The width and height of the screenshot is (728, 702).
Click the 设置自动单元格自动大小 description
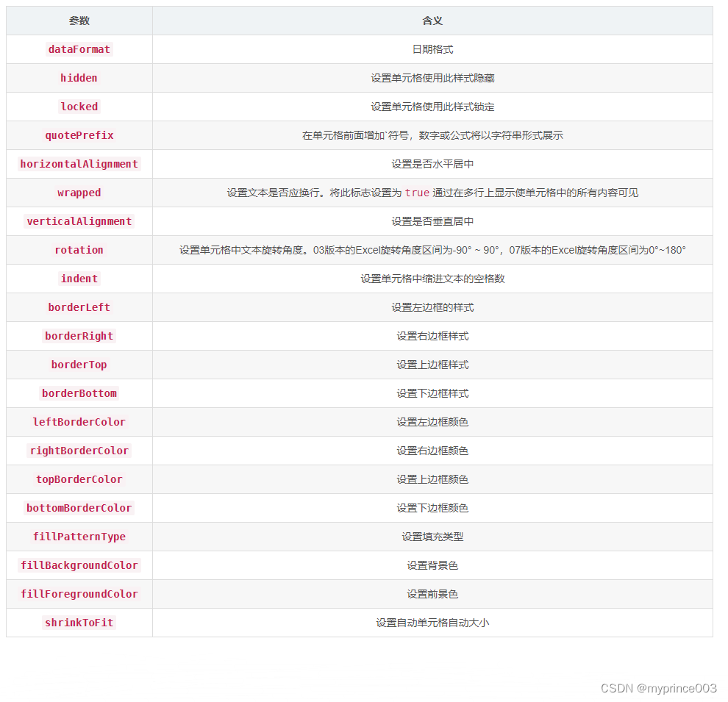(432, 623)
